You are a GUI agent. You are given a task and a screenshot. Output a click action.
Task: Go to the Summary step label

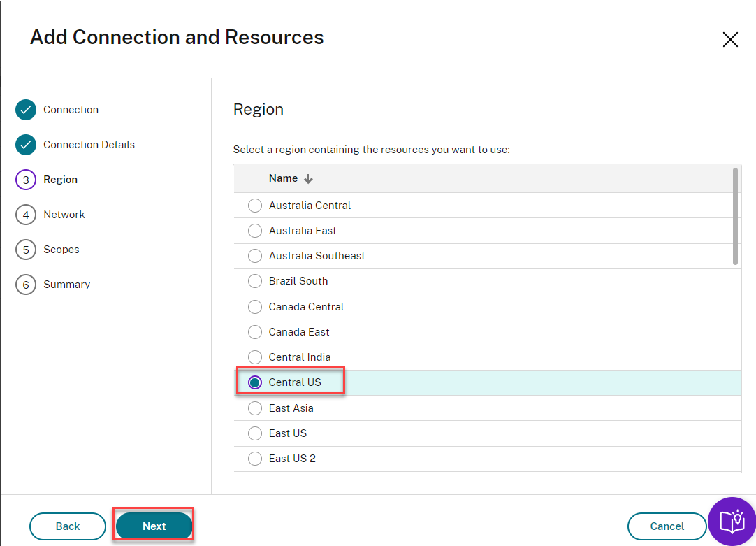click(x=66, y=285)
